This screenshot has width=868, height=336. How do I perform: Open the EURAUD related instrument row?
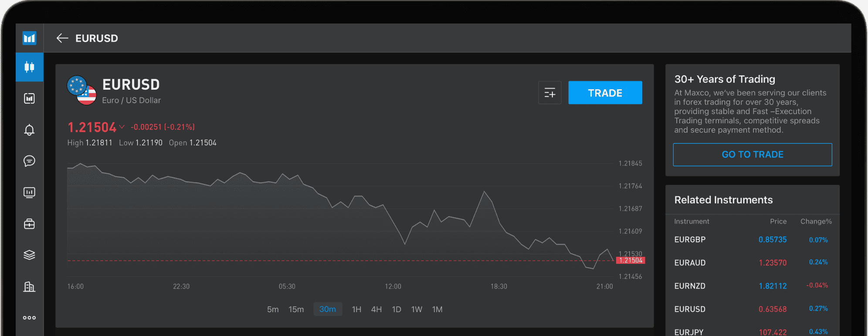pos(753,263)
